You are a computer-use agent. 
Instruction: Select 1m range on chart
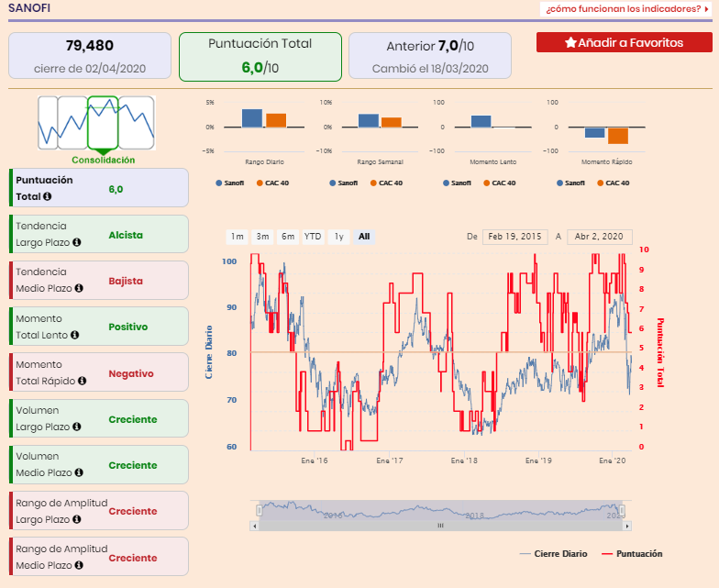tap(237, 237)
